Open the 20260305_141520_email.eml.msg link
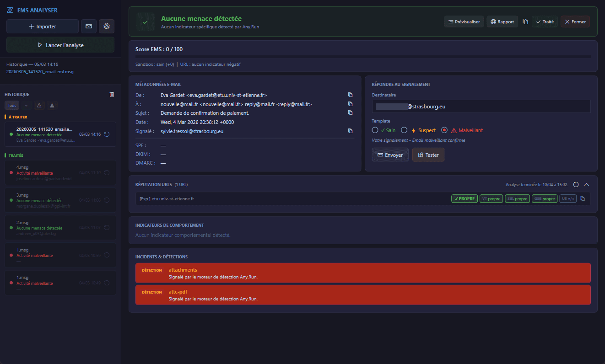The image size is (605, 364). [39, 71]
